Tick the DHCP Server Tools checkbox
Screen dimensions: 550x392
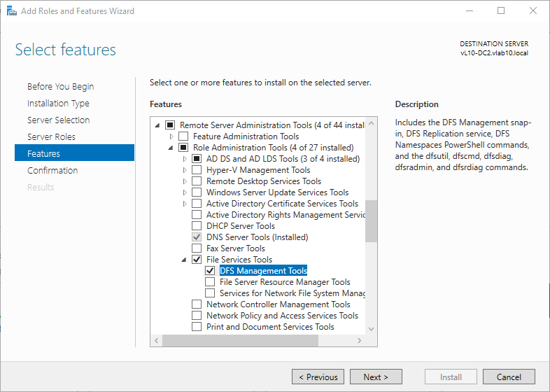pos(197,226)
